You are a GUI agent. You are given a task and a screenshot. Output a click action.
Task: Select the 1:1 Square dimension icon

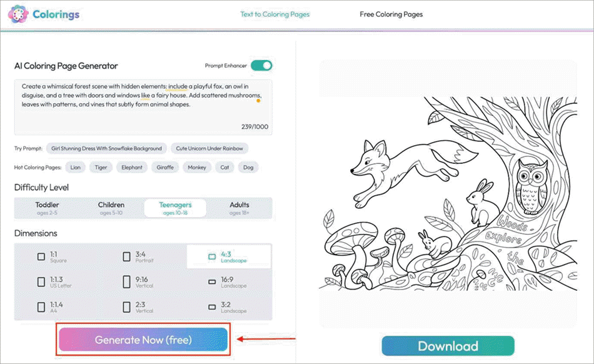pos(41,256)
